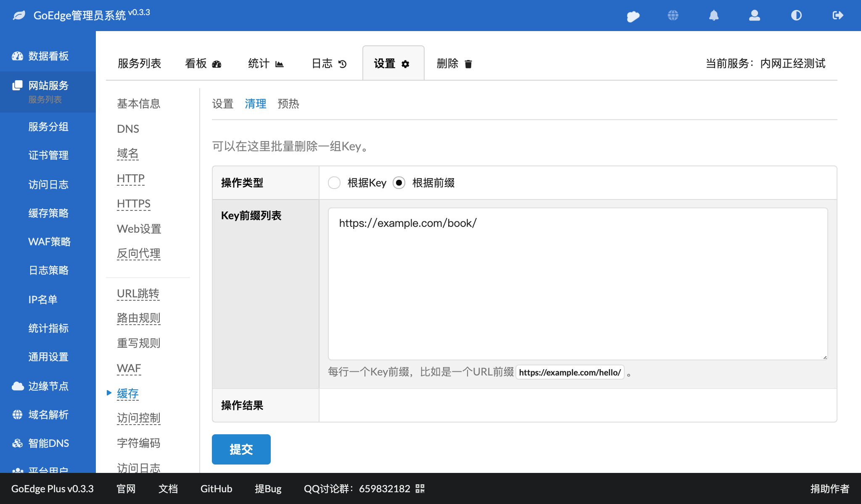The width and height of the screenshot is (861, 504).
Task: Open the 官网 footer link
Action: [126, 488]
